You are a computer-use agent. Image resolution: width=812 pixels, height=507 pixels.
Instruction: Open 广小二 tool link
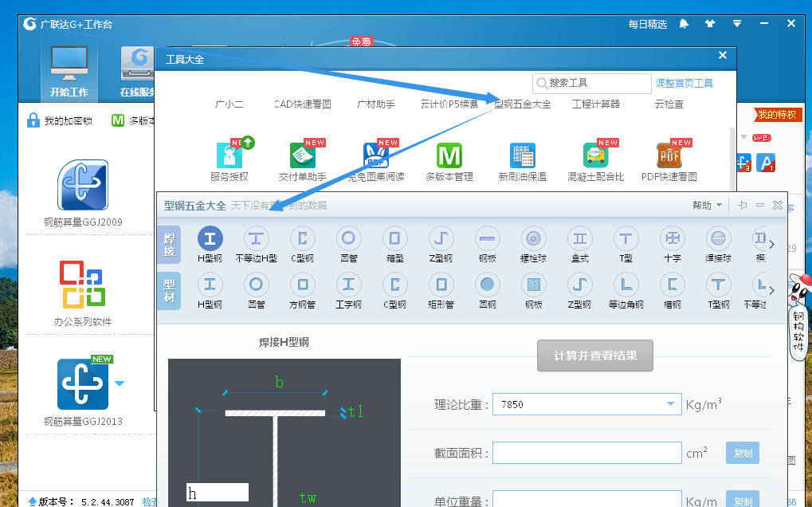(229, 104)
